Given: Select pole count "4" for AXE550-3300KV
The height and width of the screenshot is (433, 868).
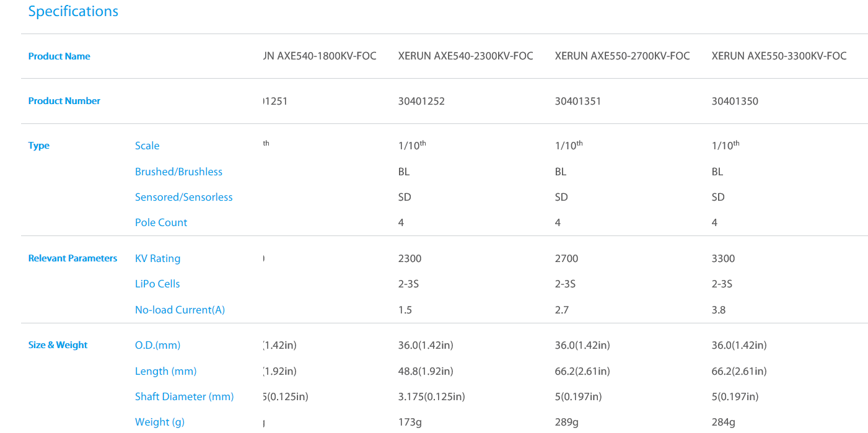Looking at the screenshot, I should 715,222.
